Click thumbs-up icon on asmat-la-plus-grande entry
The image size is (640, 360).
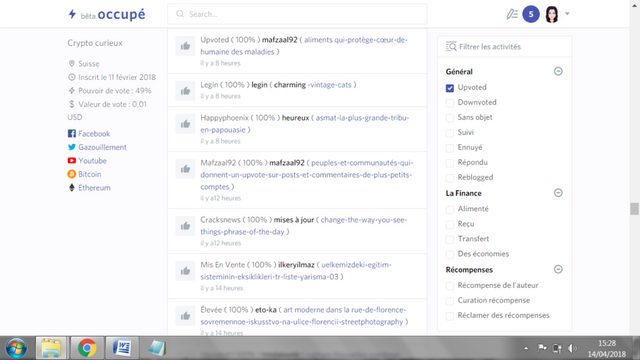click(185, 124)
